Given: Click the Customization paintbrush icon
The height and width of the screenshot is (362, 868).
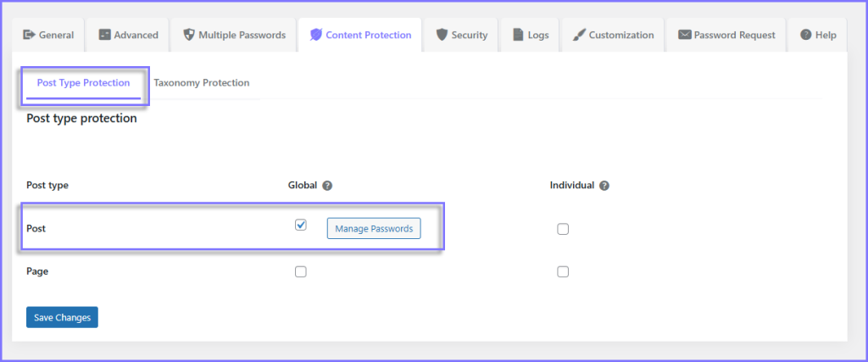Looking at the screenshot, I should (x=579, y=35).
